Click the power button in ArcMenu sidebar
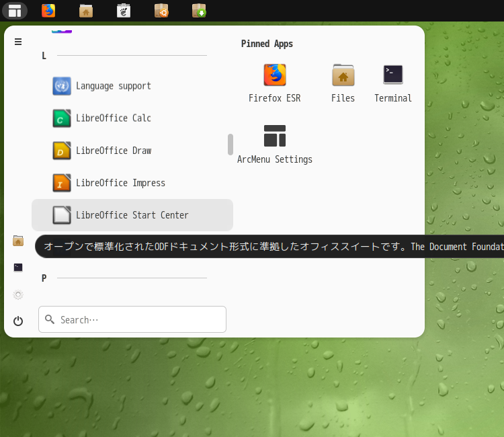This screenshot has height=437, width=504. [x=18, y=321]
